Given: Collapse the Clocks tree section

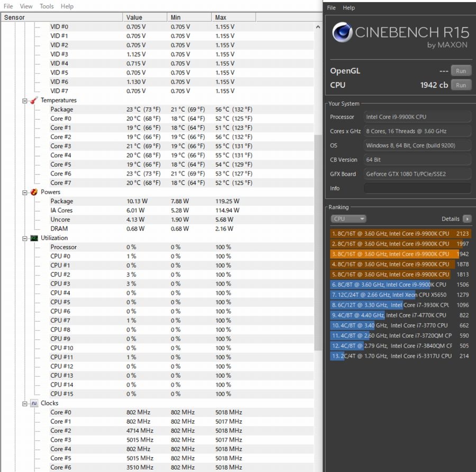Looking at the screenshot, I should (x=24, y=404).
